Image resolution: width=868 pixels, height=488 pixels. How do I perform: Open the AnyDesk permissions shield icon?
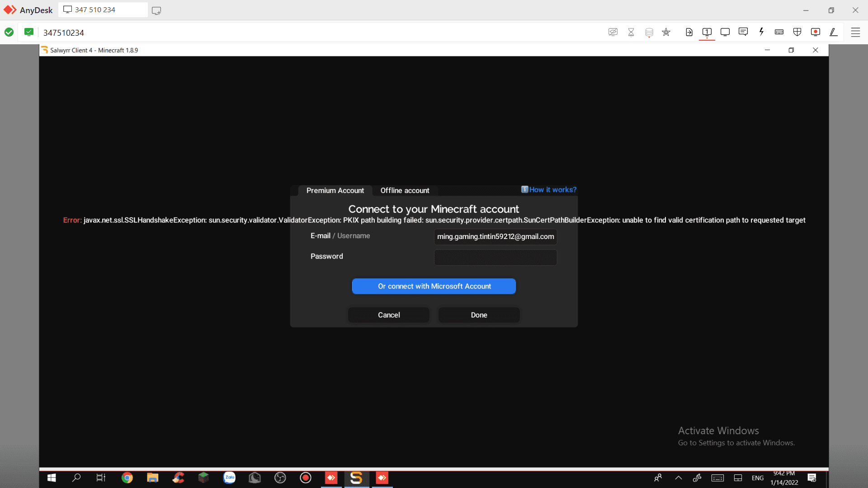click(x=797, y=32)
